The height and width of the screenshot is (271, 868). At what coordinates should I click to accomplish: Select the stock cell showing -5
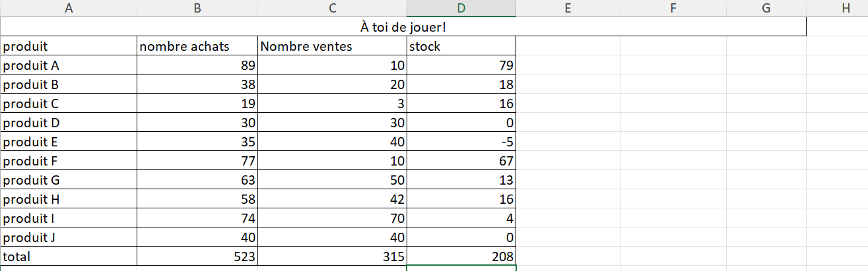pos(461,142)
